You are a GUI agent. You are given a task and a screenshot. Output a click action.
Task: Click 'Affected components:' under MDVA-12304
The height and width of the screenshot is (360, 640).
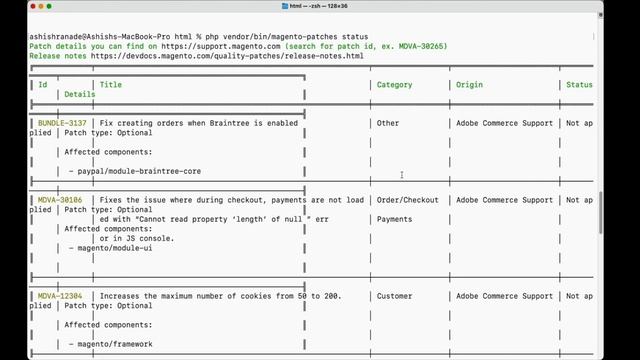[x=108, y=325]
